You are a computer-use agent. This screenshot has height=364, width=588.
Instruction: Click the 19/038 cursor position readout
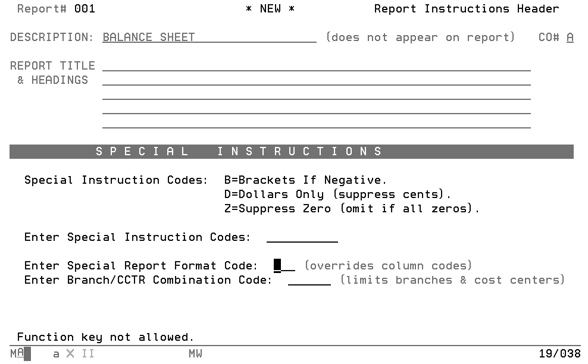(x=559, y=353)
